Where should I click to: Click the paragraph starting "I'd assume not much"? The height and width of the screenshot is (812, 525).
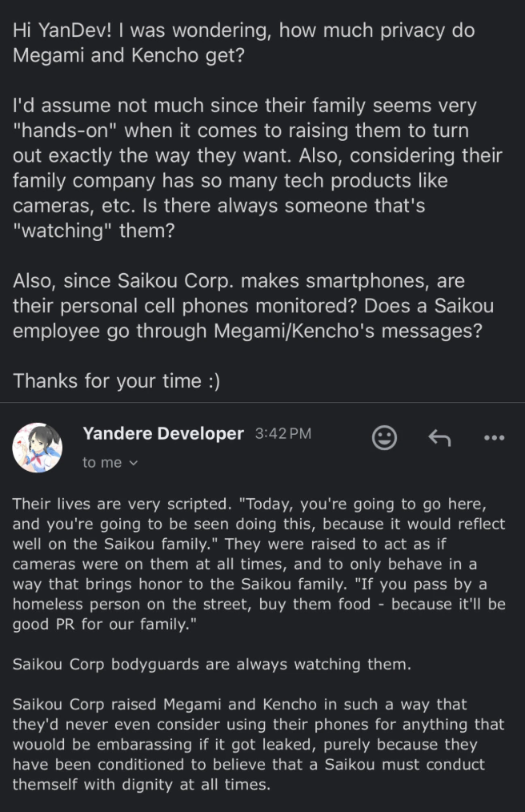click(x=245, y=106)
